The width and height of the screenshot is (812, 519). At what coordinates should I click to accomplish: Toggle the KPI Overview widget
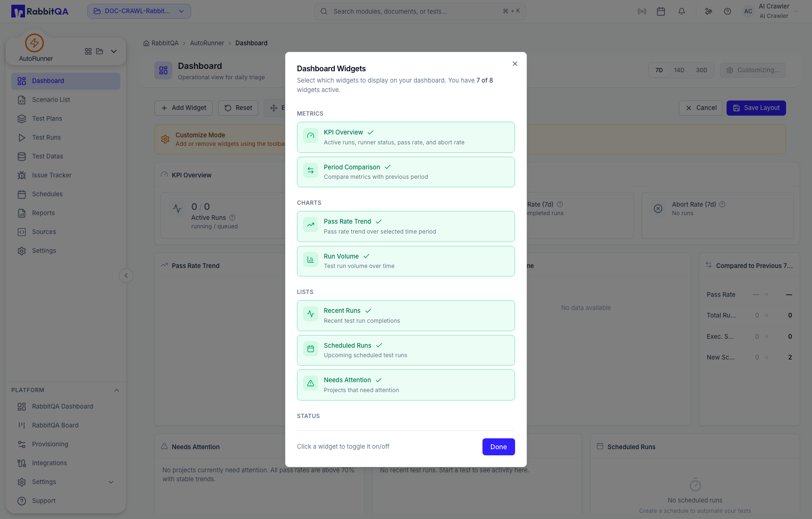tap(406, 137)
